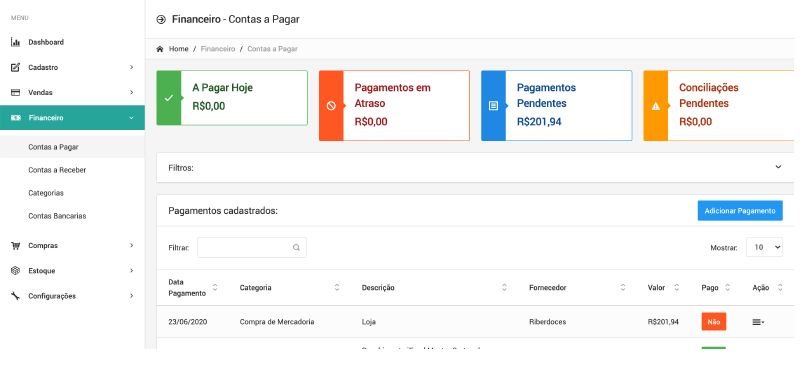Click the Home breadcrumb link
Image resolution: width=804 pixels, height=389 pixels.
click(x=178, y=49)
